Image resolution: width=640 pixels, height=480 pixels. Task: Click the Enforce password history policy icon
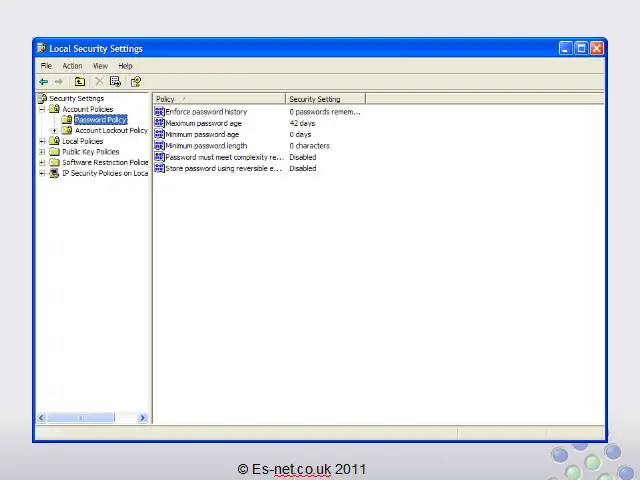pyautogui.click(x=159, y=112)
